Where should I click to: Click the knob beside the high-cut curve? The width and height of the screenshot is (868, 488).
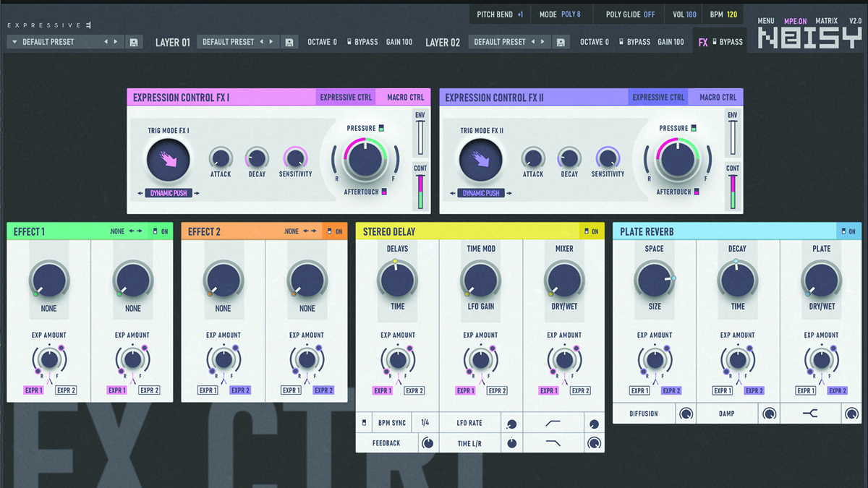coord(594,443)
